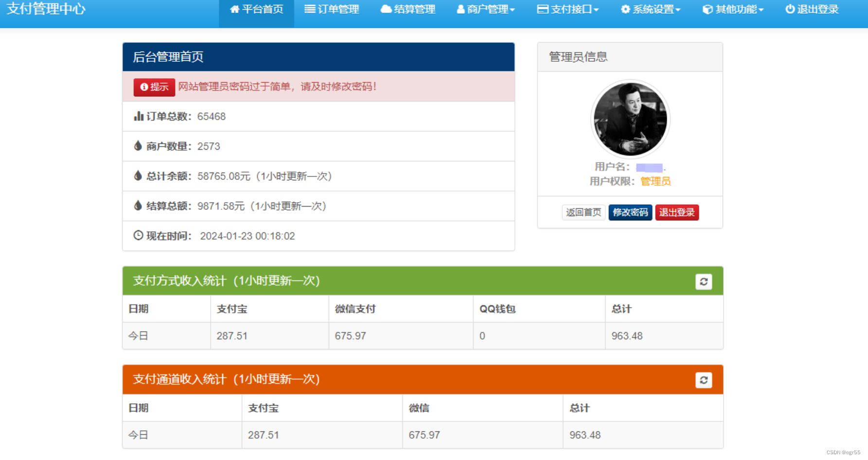868x460 pixels.
Task: Click the info icon in the 提示 alert
Action: coord(143,87)
